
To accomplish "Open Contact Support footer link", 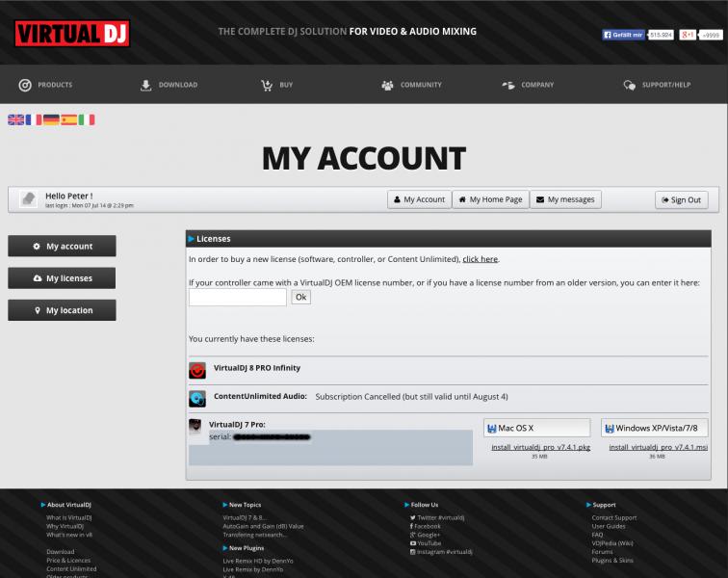I will coord(614,517).
